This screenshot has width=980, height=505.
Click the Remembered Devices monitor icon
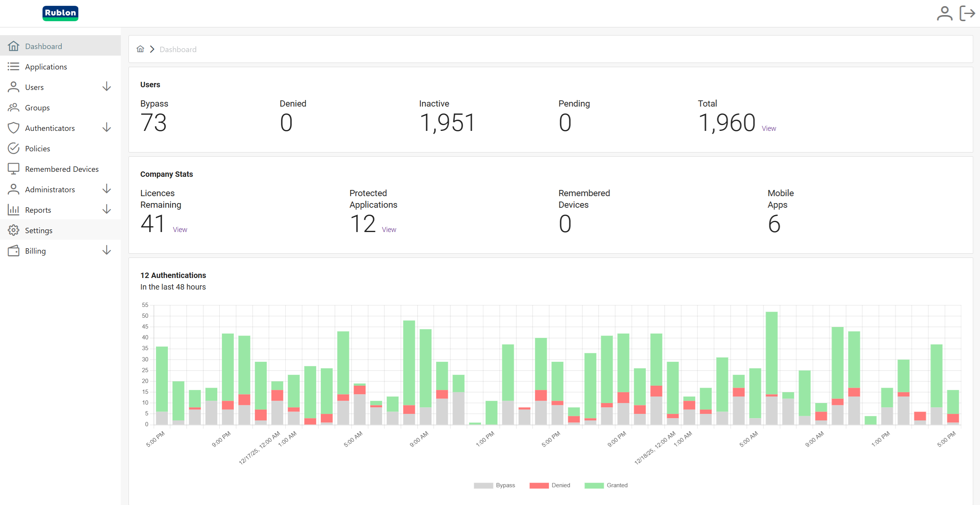[14, 169]
